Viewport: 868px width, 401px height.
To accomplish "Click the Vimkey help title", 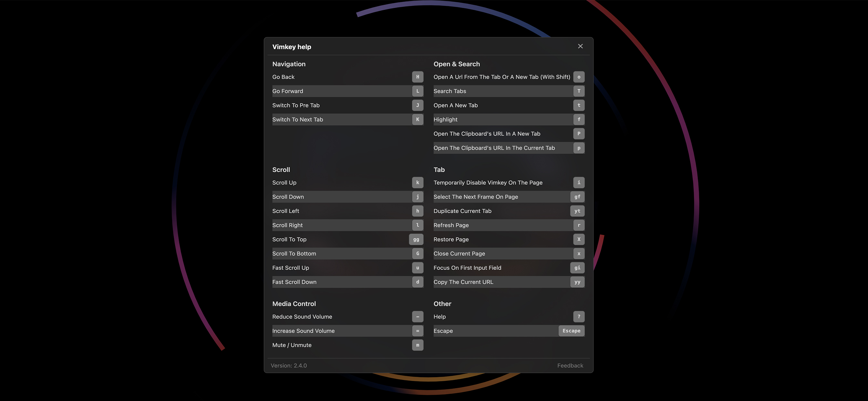I will [292, 47].
